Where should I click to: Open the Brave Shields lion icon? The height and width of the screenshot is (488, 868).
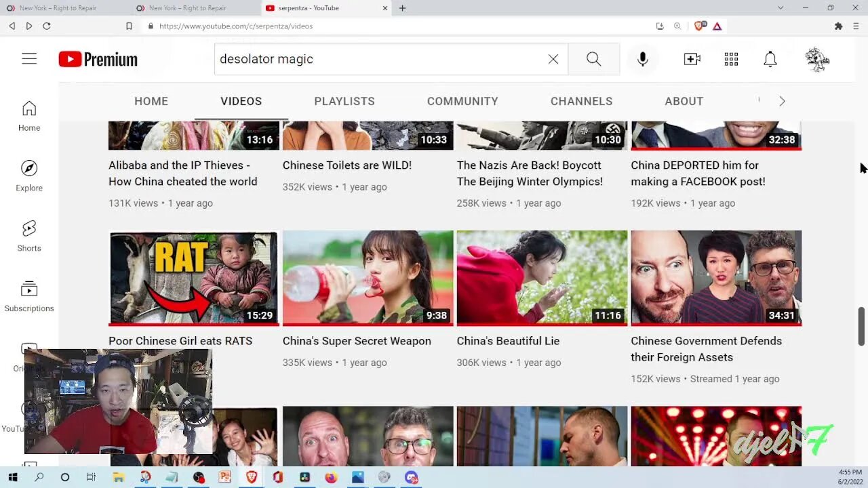click(x=699, y=26)
